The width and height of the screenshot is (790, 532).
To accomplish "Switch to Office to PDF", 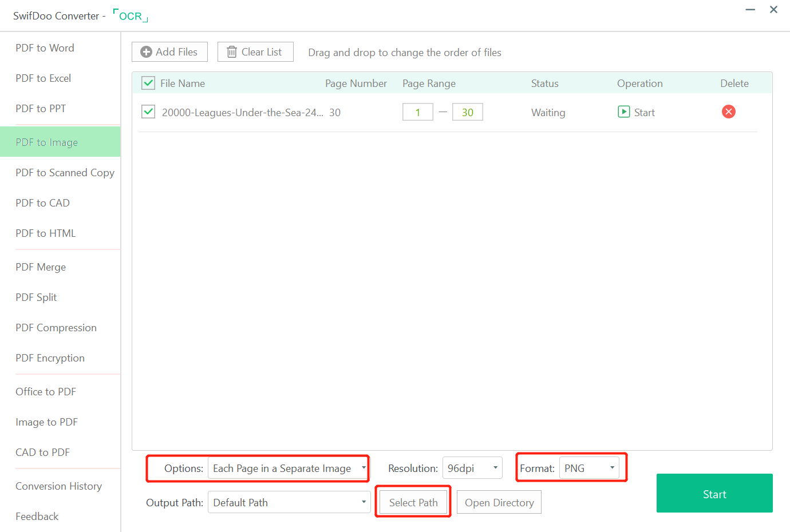I will [46, 392].
